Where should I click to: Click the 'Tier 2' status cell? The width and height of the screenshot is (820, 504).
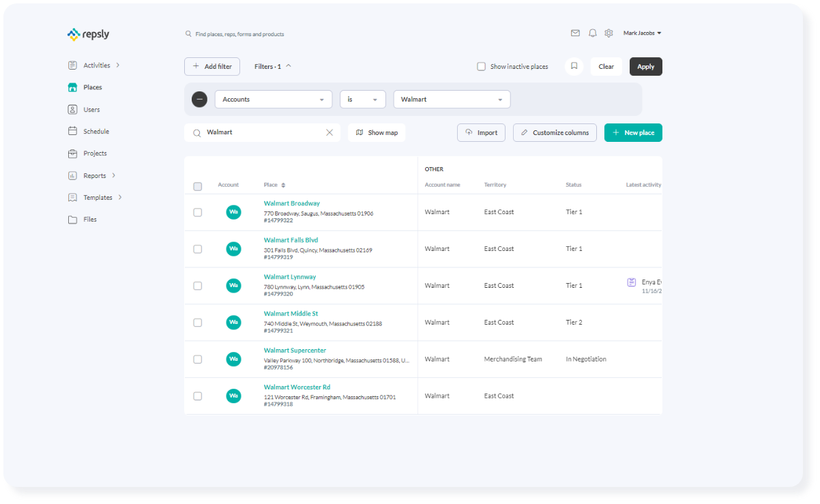click(x=574, y=322)
